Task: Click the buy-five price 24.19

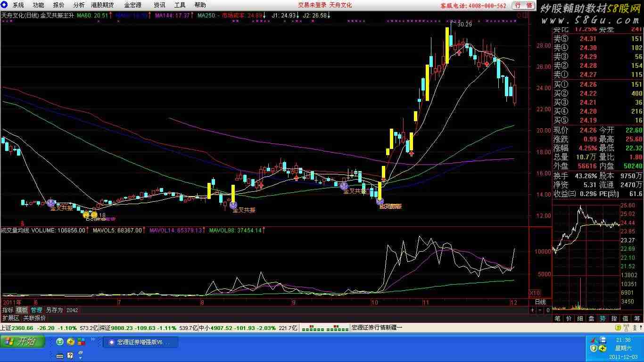Action: [588, 121]
